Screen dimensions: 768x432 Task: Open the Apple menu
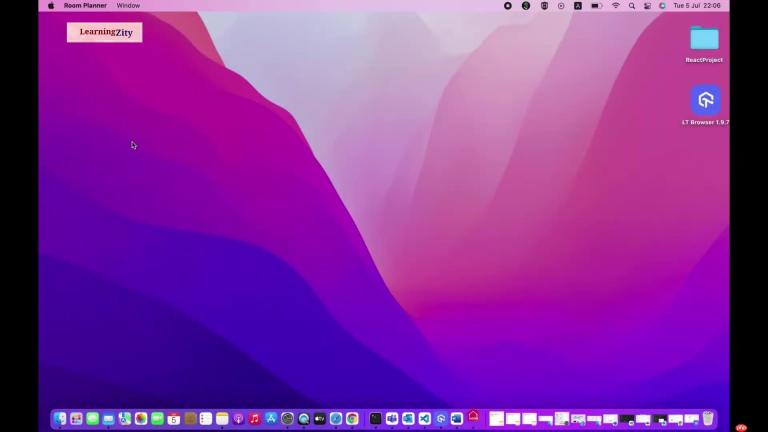[51, 6]
